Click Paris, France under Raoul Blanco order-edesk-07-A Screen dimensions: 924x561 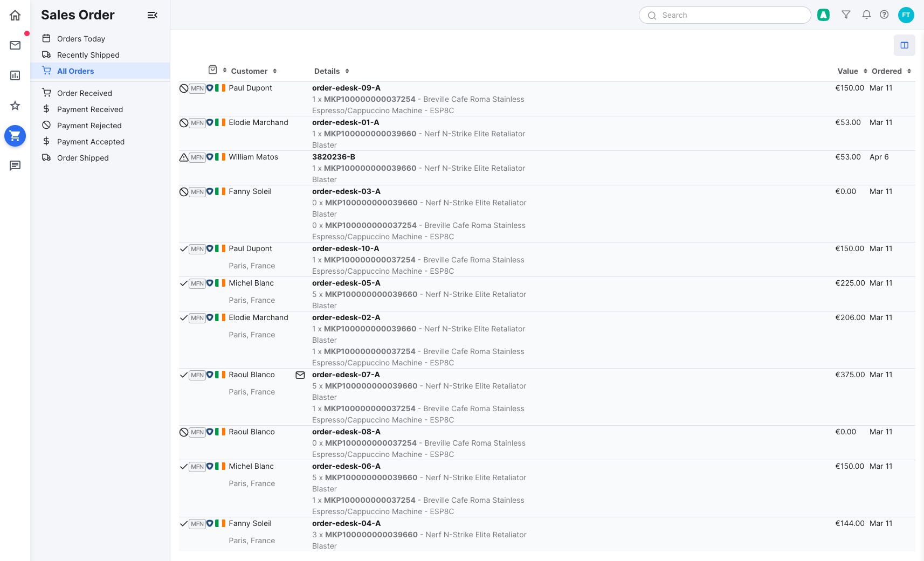pyautogui.click(x=252, y=392)
